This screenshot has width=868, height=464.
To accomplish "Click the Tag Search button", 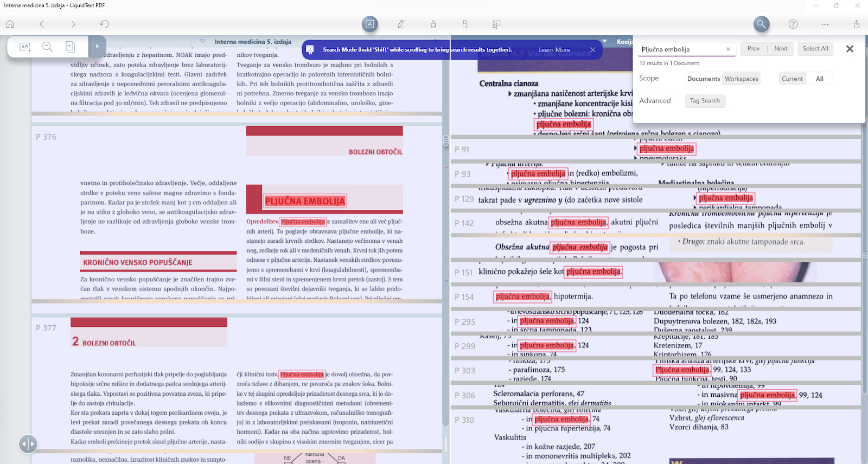I will tap(705, 100).
